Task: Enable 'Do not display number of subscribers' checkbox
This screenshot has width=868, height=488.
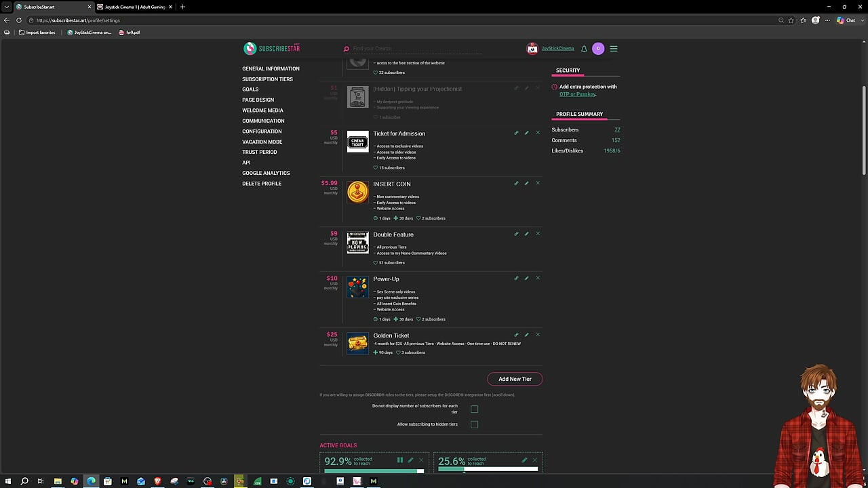Action: pyautogui.click(x=475, y=409)
